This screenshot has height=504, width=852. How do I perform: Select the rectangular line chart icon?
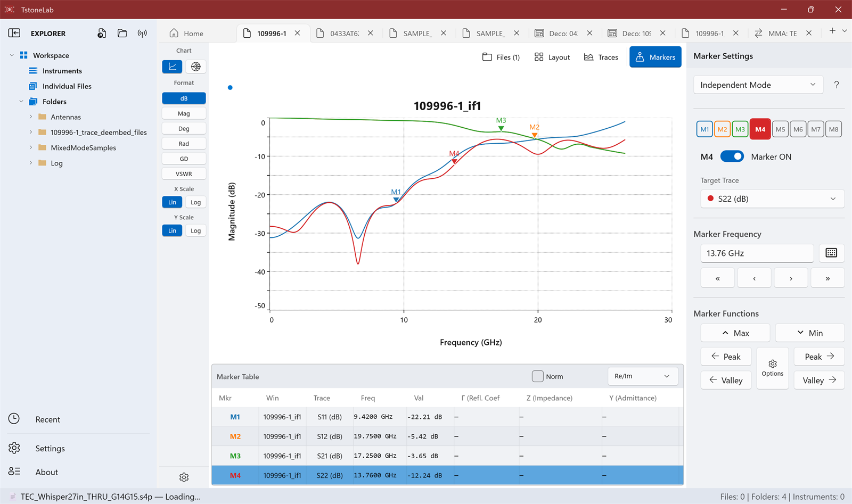172,67
